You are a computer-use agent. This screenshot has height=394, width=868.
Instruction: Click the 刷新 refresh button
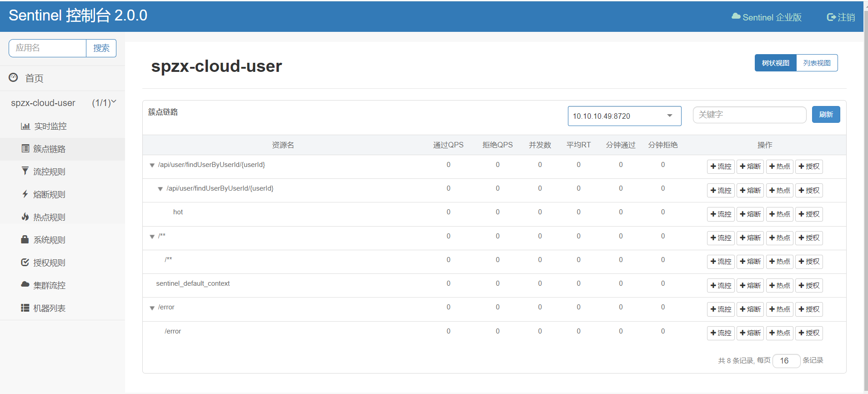(x=826, y=115)
